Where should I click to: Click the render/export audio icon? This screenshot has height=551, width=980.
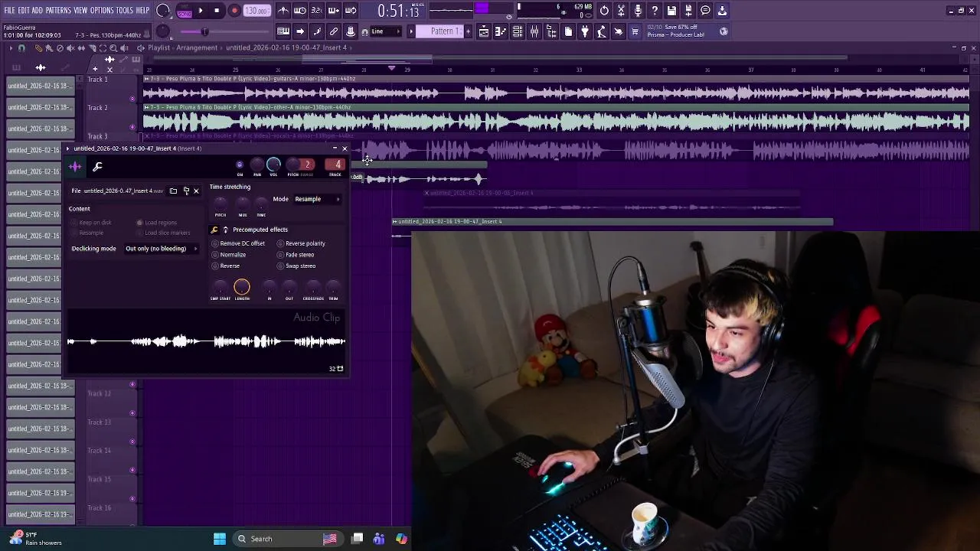pos(688,11)
